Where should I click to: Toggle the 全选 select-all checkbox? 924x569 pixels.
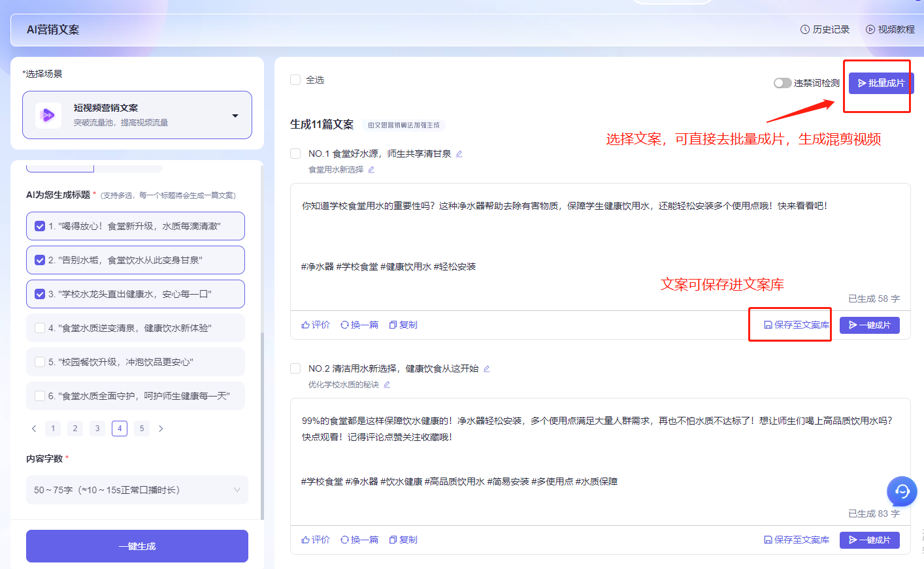pyautogui.click(x=295, y=80)
